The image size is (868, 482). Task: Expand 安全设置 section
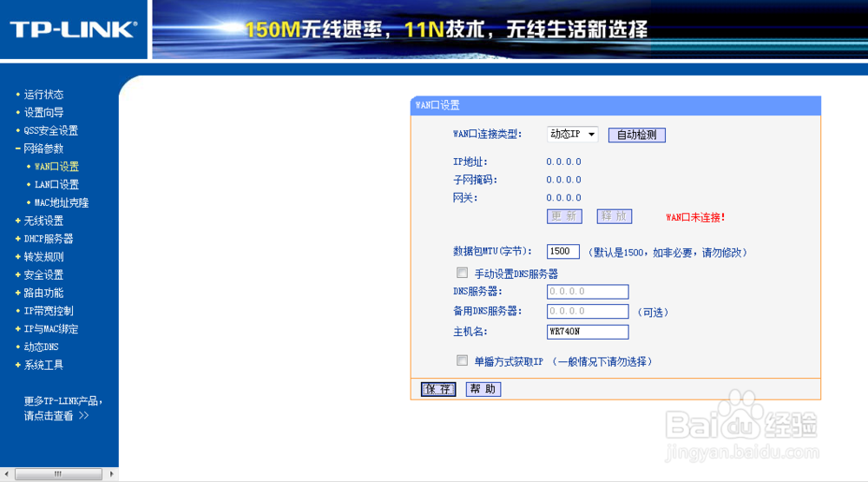[x=43, y=274]
